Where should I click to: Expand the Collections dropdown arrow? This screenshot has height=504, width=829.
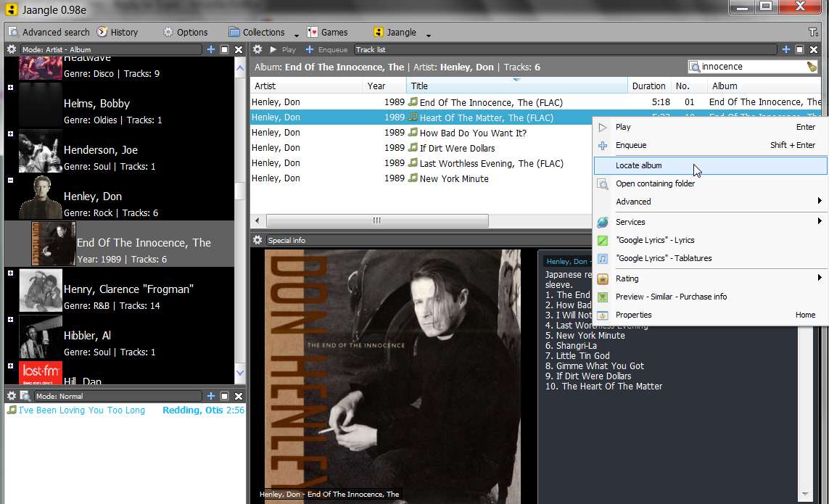click(x=296, y=35)
